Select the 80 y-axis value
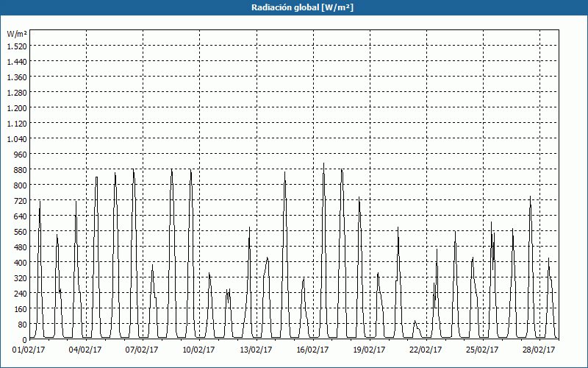Image resolution: width=588 pixels, height=368 pixels. pos(23,325)
